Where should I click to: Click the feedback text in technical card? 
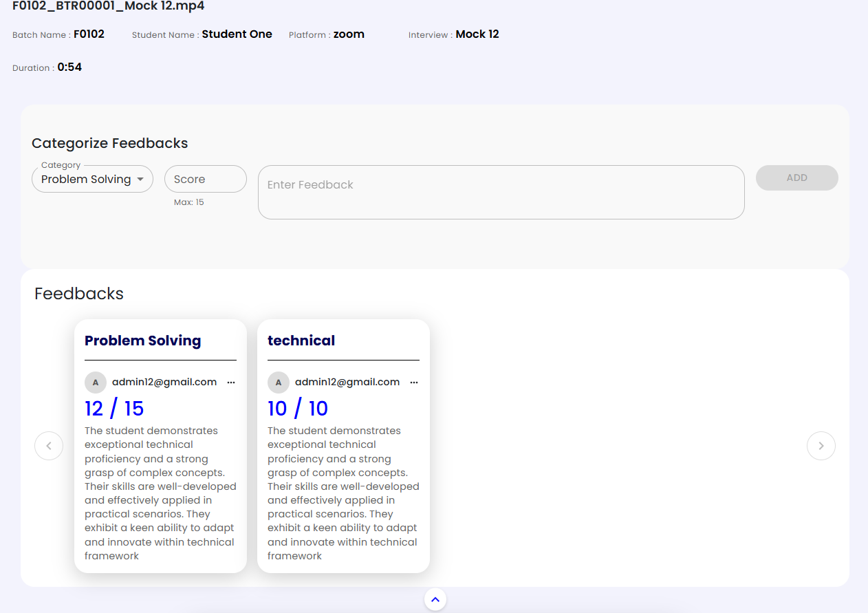click(343, 493)
